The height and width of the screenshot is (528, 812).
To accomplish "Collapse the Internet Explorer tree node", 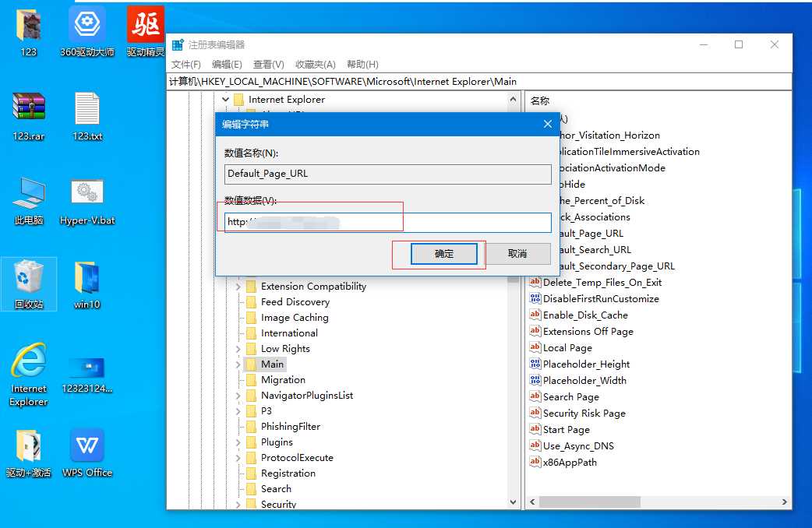I will (226, 100).
